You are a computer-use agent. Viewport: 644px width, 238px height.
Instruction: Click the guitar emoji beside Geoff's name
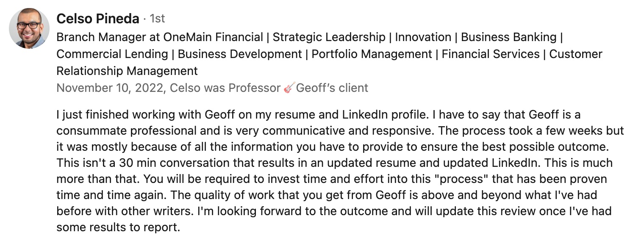289,88
